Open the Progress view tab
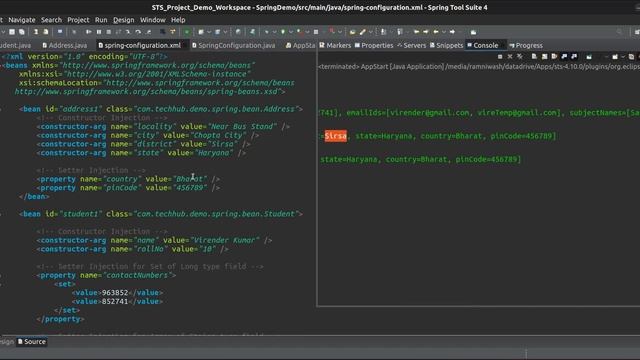 click(526, 45)
